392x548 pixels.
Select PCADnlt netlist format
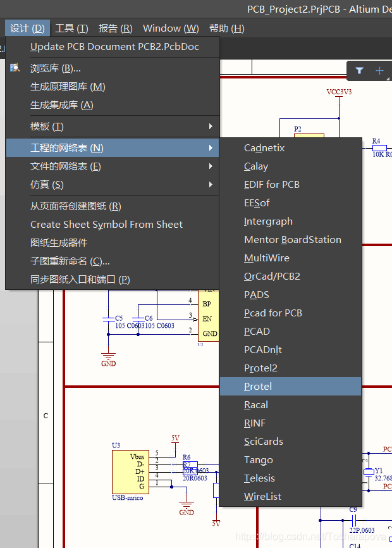click(290, 350)
